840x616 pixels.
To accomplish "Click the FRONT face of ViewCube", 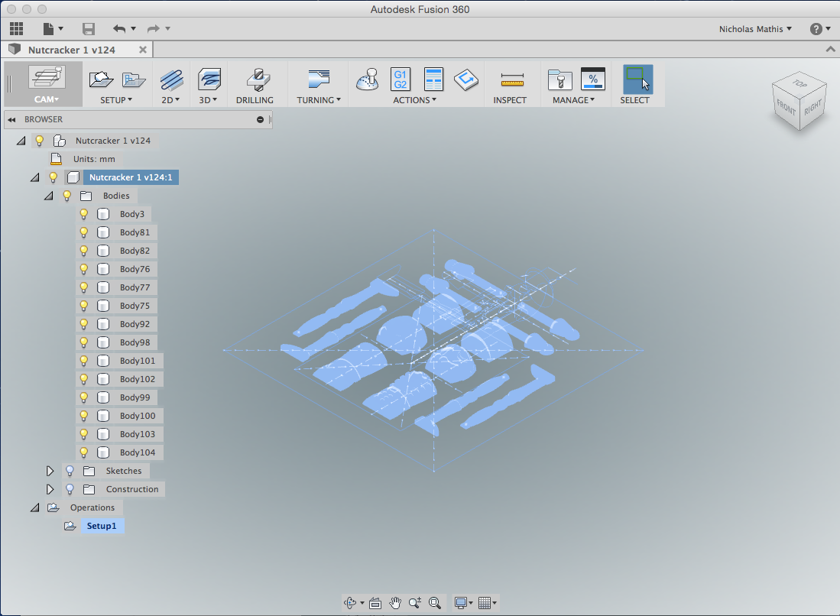I will coord(786,108).
